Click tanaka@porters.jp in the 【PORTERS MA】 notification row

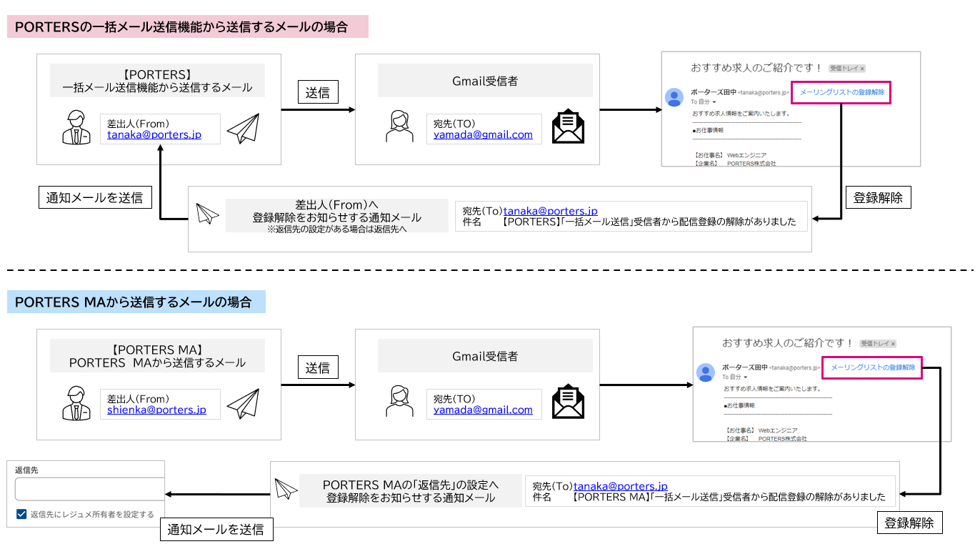(x=620, y=486)
